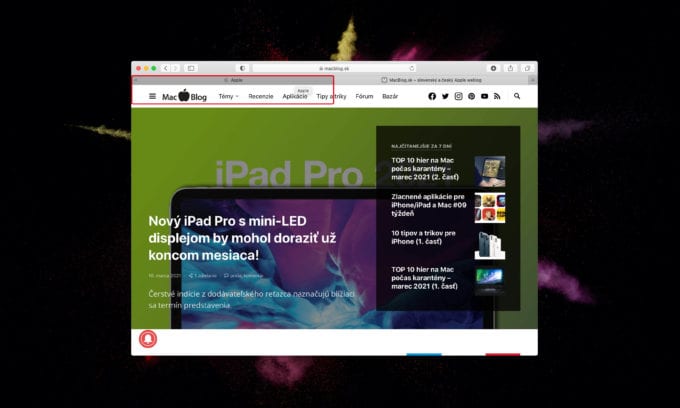The height and width of the screenshot is (408, 680).
Task: Open the Safari extension icon in toolbar
Action: pos(494,69)
